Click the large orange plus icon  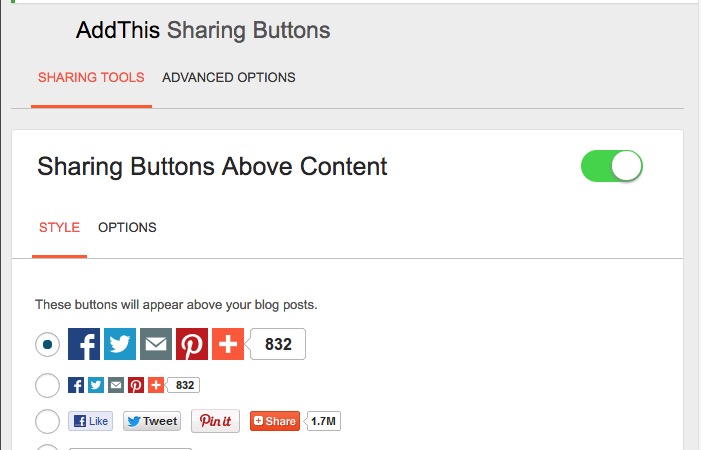(x=228, y=344)
